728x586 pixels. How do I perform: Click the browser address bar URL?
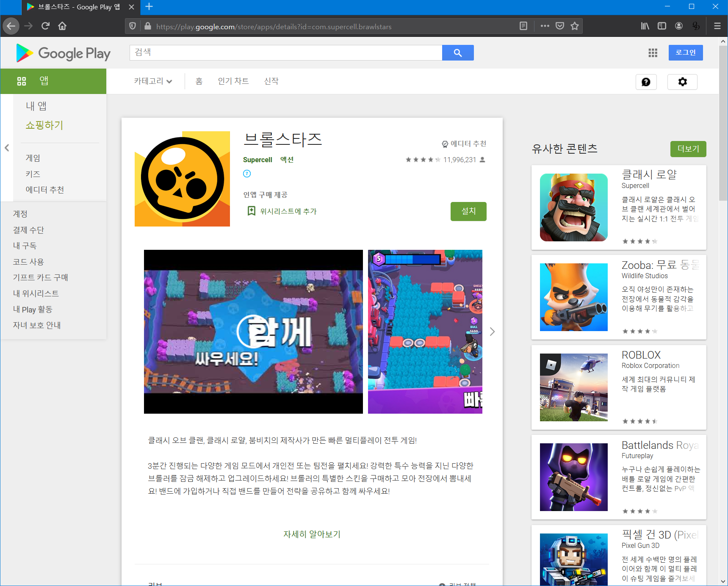[x=274, y=26]
